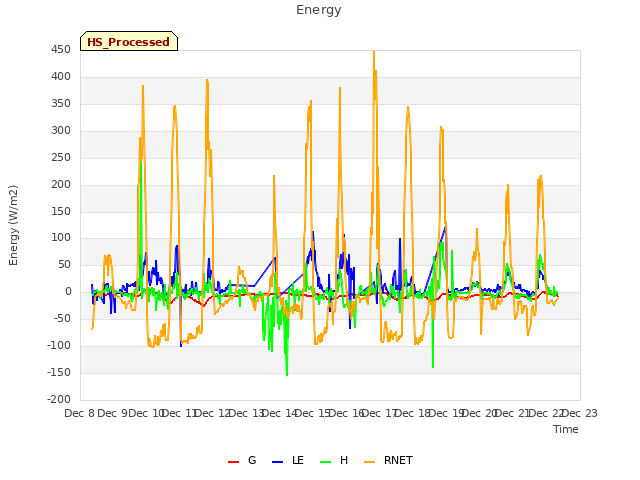Screen dimensions: 640x480
Task: Click the Dec 8 x-axis date label
Action: point(80,413)
